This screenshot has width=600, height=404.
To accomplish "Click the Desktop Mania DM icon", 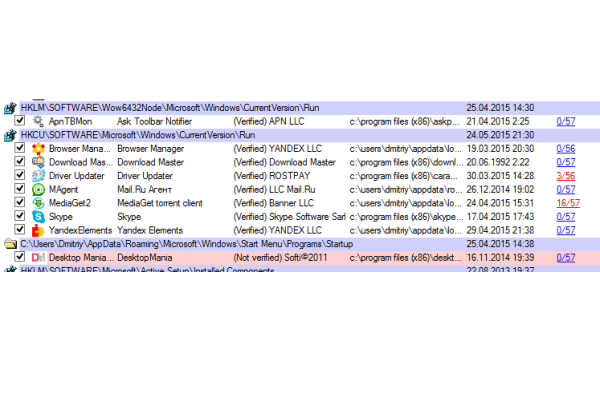I will (x=38, y=257).
